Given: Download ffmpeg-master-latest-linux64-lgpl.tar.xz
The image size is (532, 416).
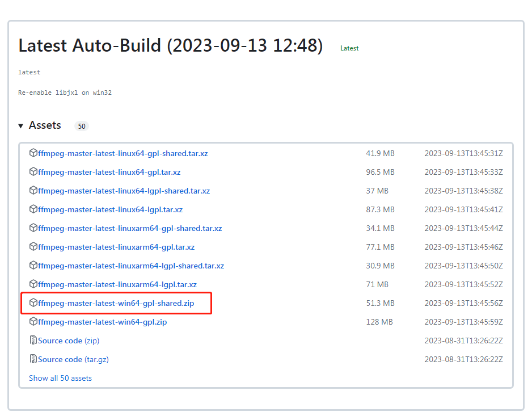Looking at the screenshot, I should [x=110, y=209].
